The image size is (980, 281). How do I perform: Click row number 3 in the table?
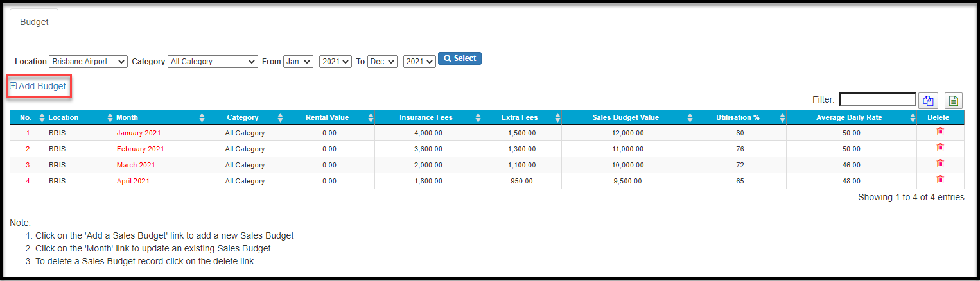click(28, 165)
